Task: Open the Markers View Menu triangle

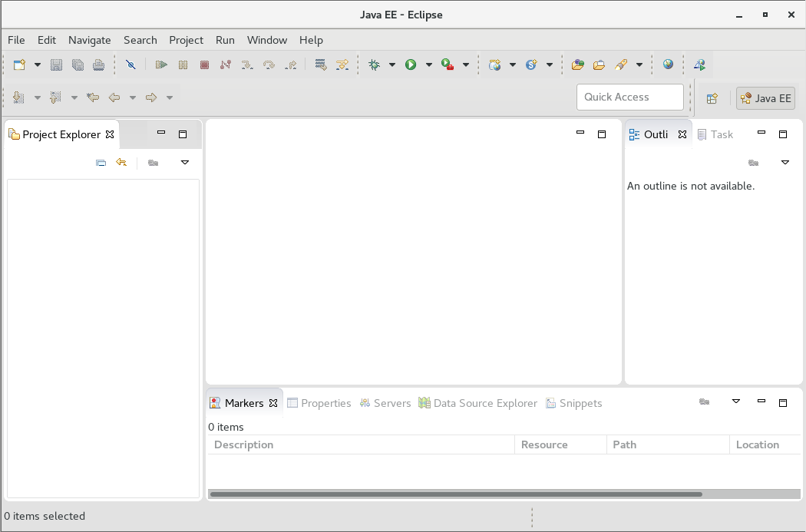Action: [x=736, y=401]
